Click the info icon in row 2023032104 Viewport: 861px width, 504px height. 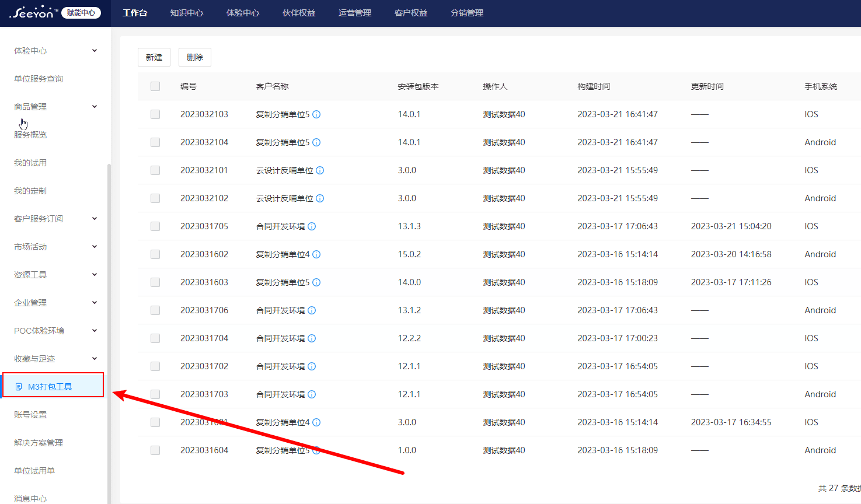click(316, 142)
